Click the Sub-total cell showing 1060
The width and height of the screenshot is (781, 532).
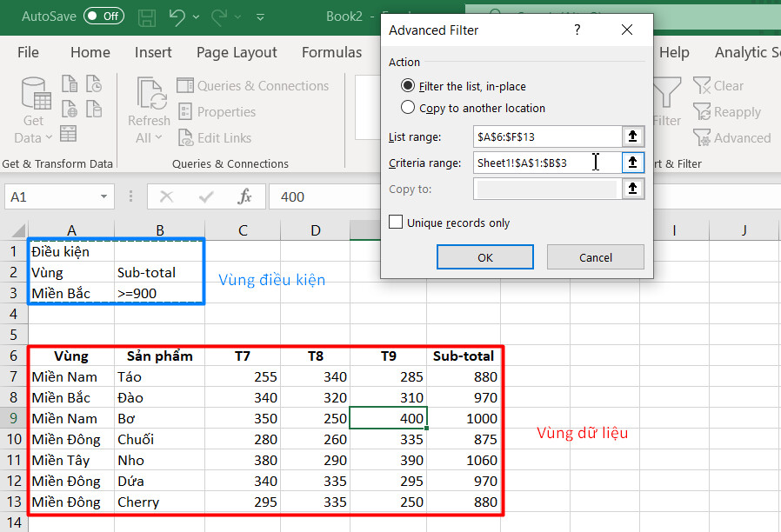(464, 460)
